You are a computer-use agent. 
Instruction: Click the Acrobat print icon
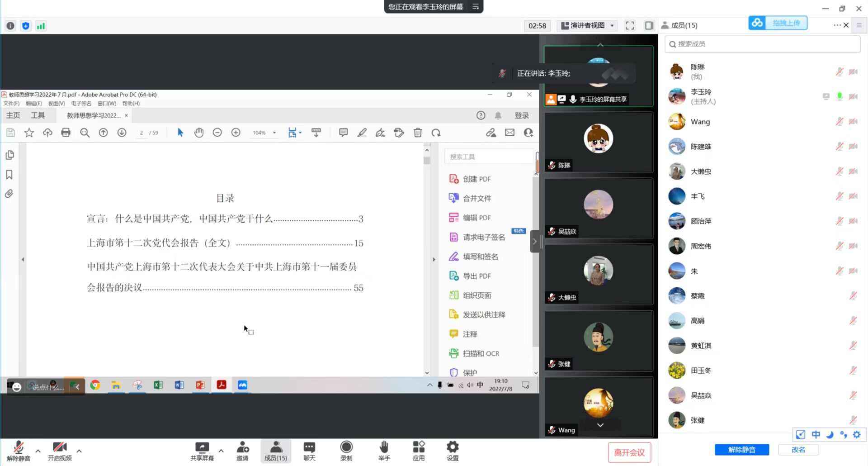(66, 133)
